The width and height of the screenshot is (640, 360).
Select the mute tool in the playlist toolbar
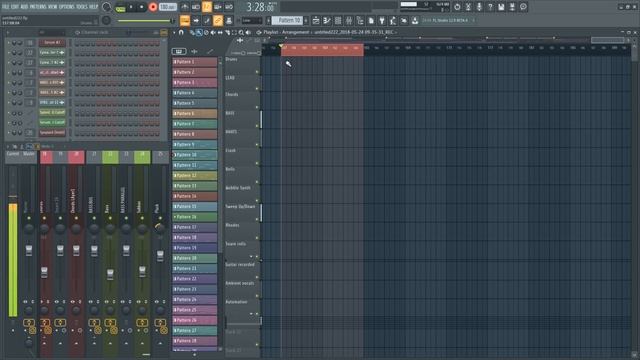213,32
